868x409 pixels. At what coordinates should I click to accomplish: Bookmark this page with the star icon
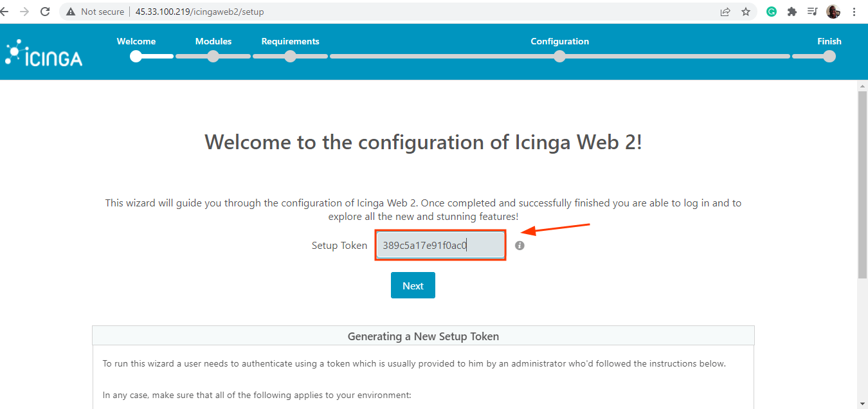[x=746, y=12]
